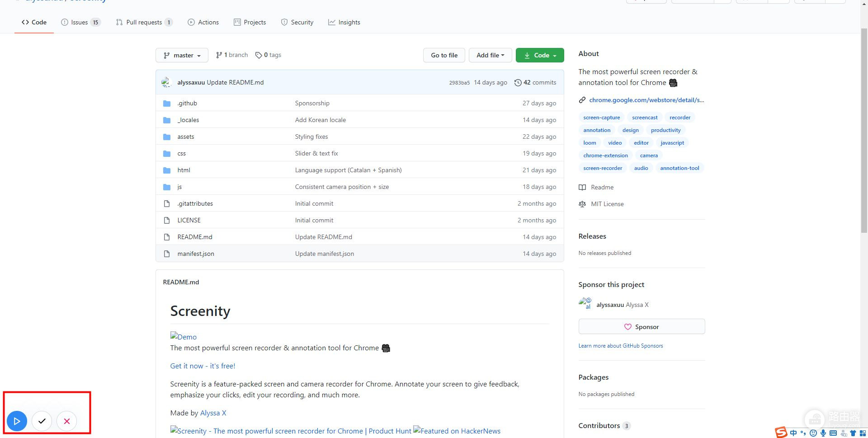Click the Sponsor heart icon

tap(627, 327)
